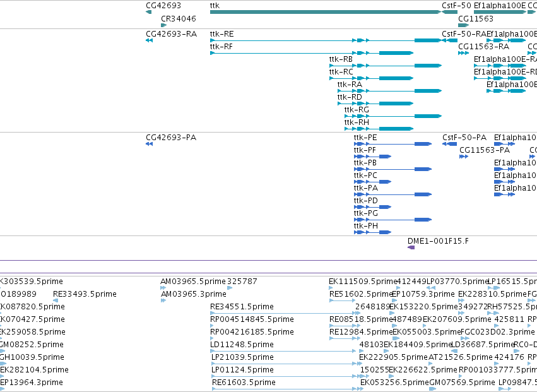
Task: Select the ttk-RE transcript label
Action: [x=222, y=34]
